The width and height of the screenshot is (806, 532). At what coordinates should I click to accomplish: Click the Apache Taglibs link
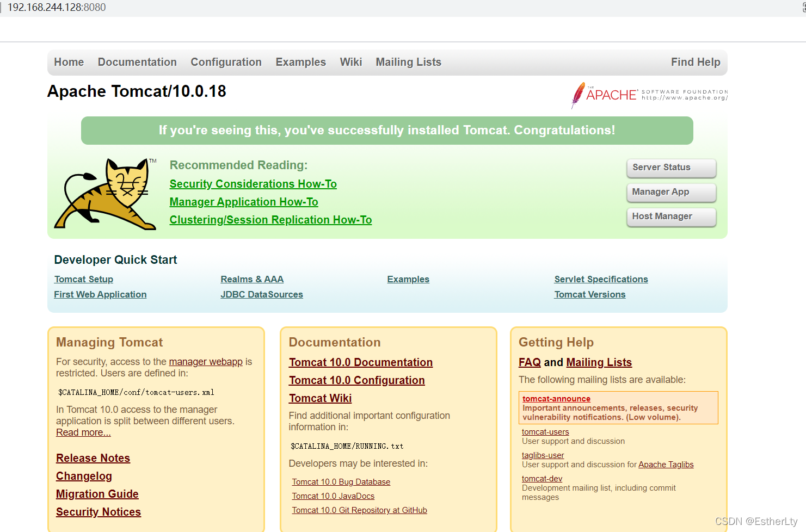[x=666, y=465]
